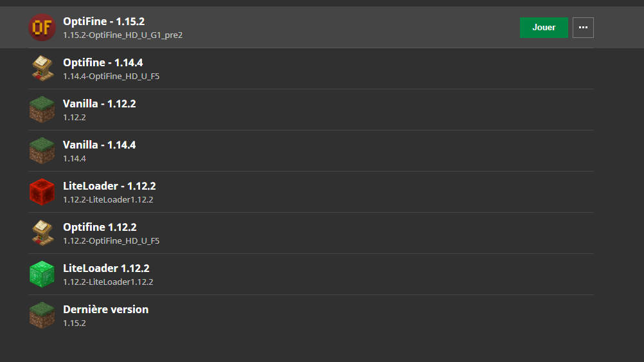The image size is (644, 362).
Task: Select the LiteLoader - 1.12.2 profile title
Action: coord(109,186)
